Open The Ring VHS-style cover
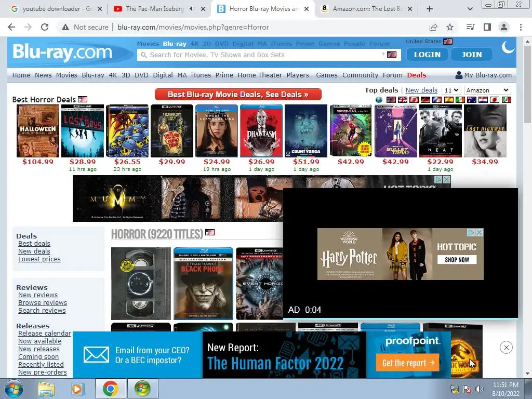The height and width of the screenshot is (399, 532). point(141,284)
